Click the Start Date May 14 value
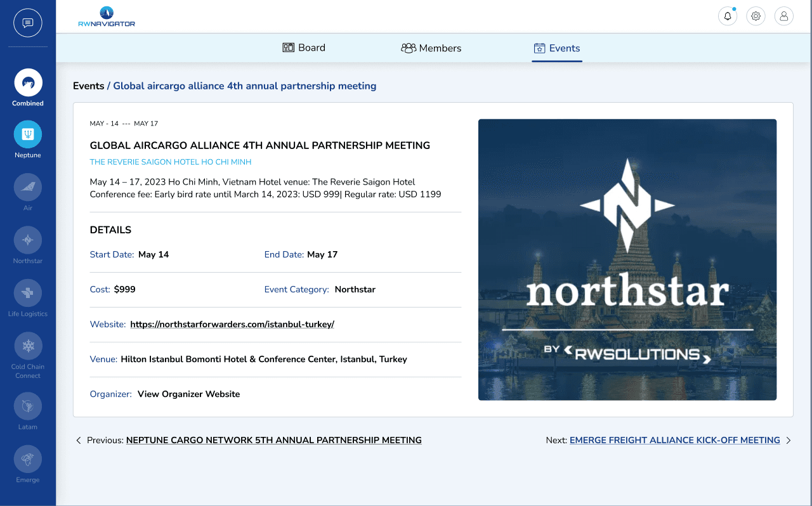 (154, 255)
